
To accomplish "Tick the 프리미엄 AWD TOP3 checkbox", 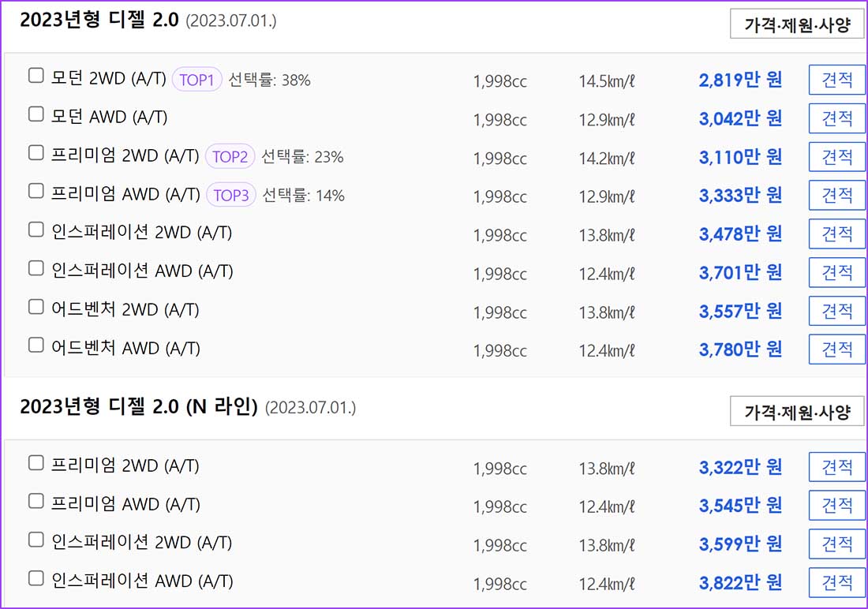I will pos(36,191).
